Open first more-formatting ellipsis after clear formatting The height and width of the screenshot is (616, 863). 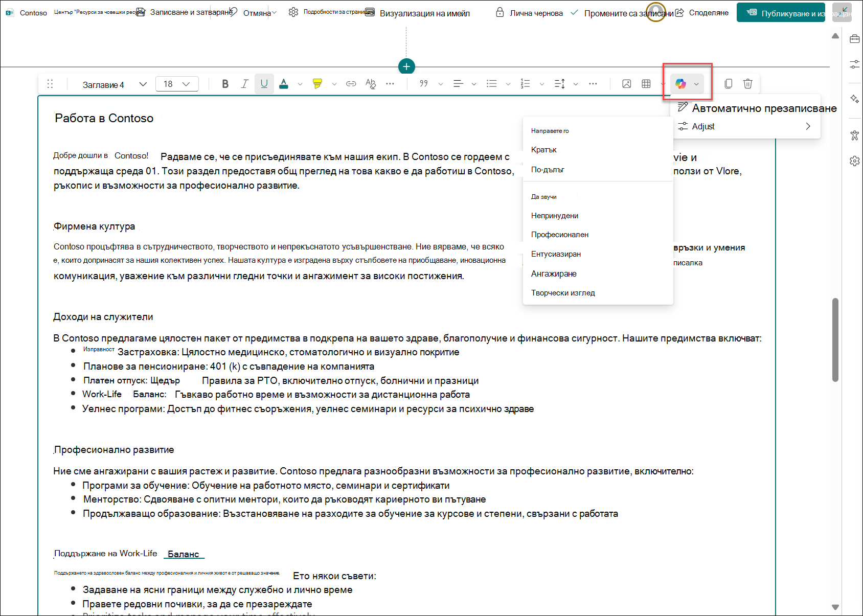[390, 84]
